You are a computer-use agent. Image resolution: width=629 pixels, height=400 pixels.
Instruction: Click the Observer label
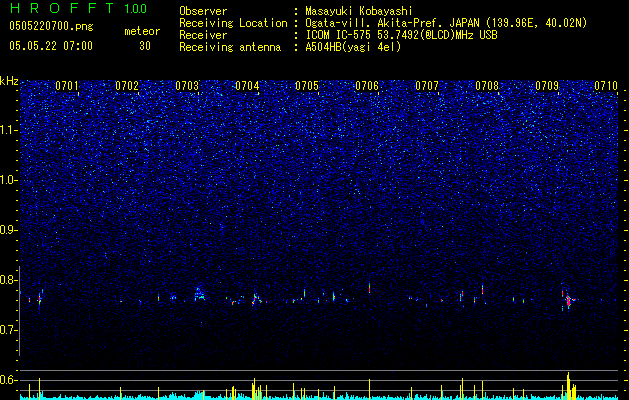[203, 11]
